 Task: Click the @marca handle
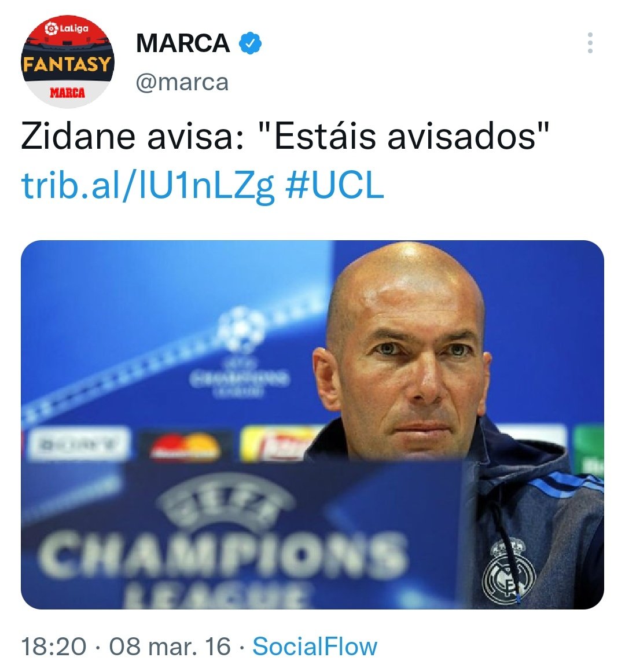[x=182, y=82]
